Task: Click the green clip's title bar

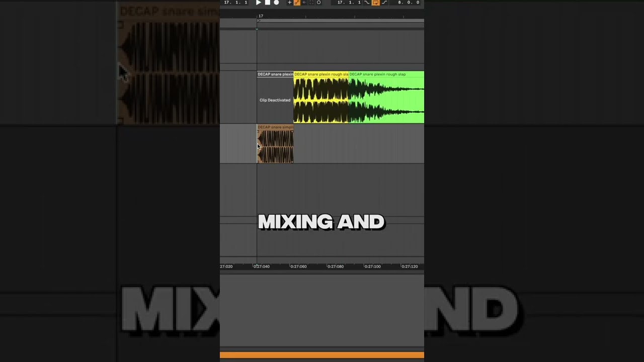Action: click(386, 74)
